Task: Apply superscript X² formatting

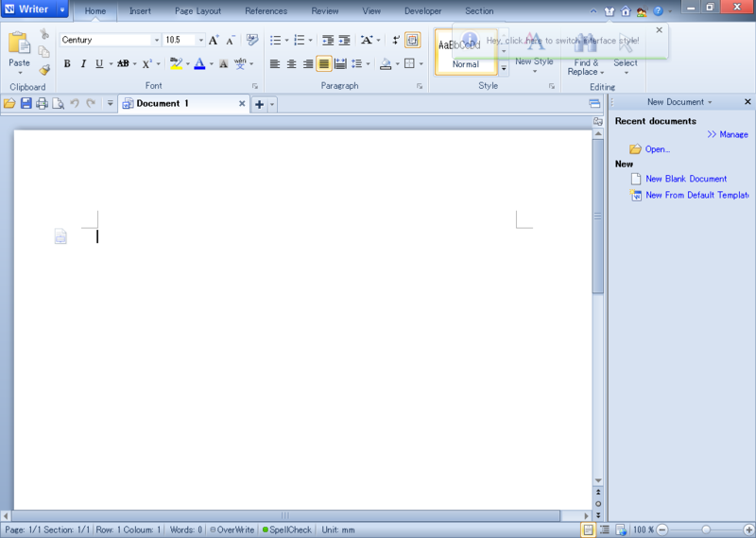Action: pyautogui.click(x=147, y=63)
